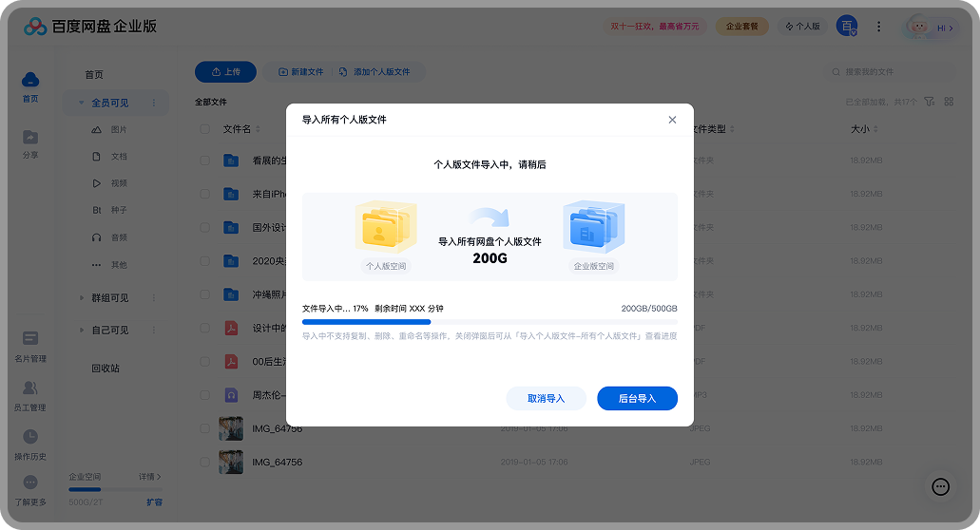Click the 文档 document category icon
980x530 pixels.
click(x=96, y=157)
